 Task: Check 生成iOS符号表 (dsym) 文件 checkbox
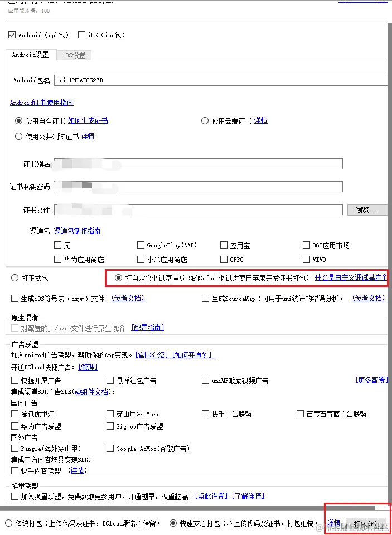click(14, 299)
